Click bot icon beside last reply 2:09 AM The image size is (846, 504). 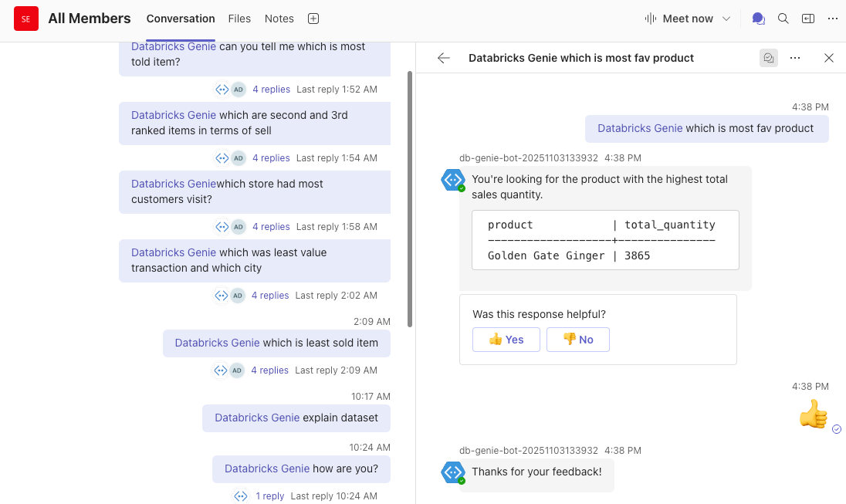(221, 370)
